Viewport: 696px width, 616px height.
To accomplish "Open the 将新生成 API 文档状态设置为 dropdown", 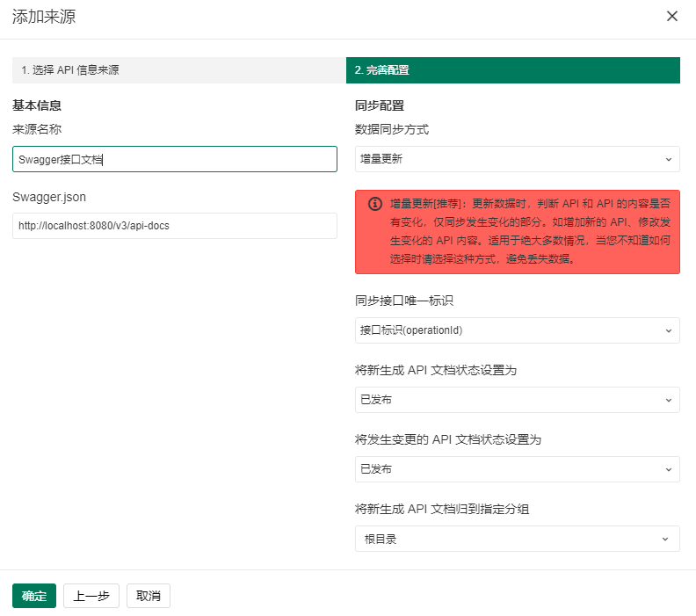I will coord(518,400).
